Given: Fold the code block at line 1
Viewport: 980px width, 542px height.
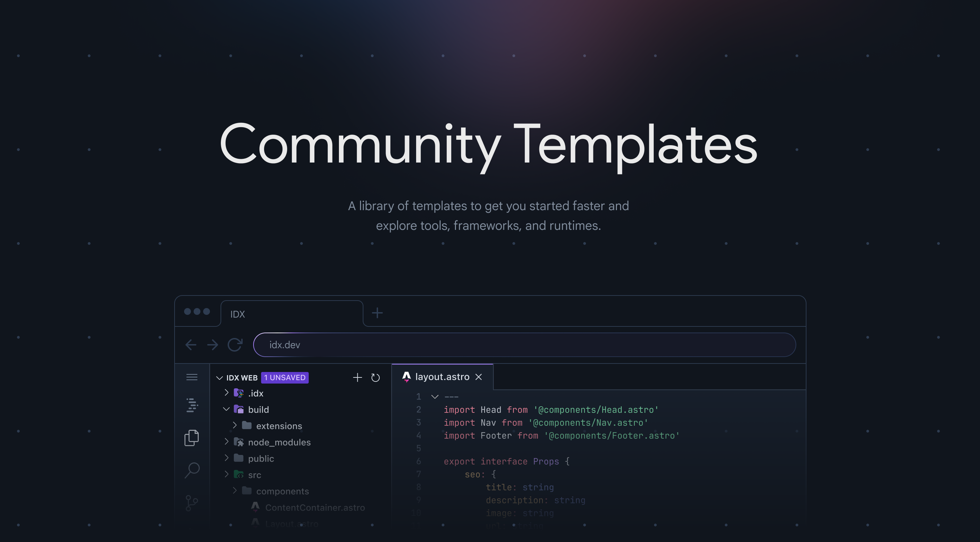Looking at the screenshot, I should click(x=435, y=397).
